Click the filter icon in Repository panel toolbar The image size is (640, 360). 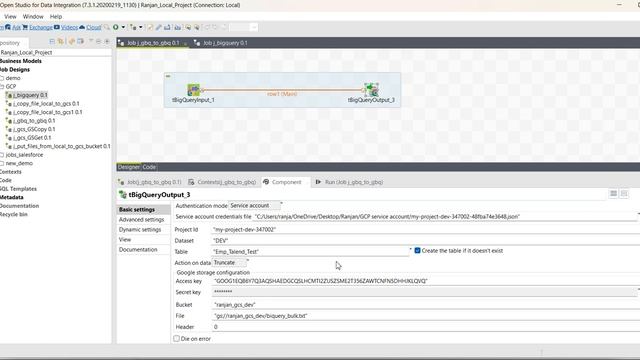[80, 41]
